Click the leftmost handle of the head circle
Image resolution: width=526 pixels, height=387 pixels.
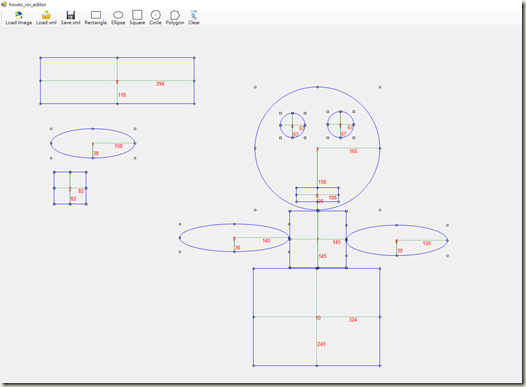click(255, 148)
